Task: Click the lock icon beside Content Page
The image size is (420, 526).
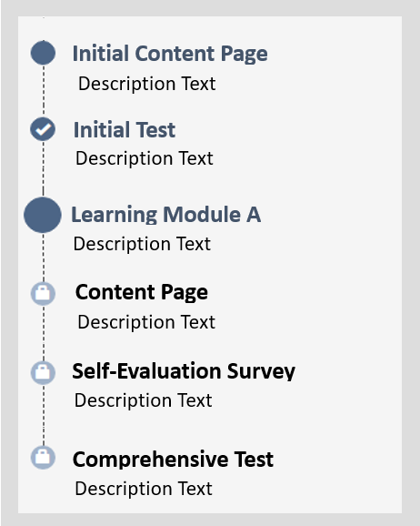Action: point(43,294)
